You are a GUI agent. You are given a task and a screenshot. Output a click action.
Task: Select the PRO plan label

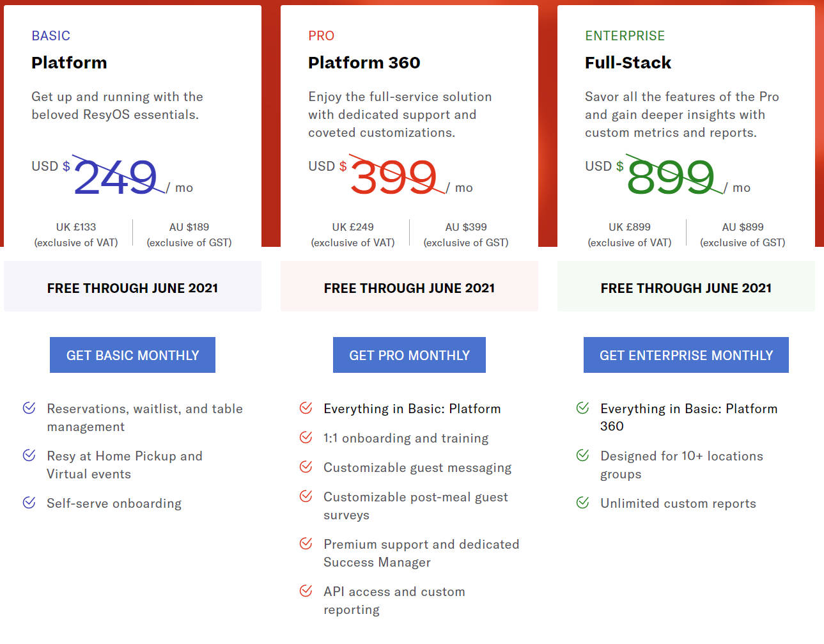coord(321,36)
